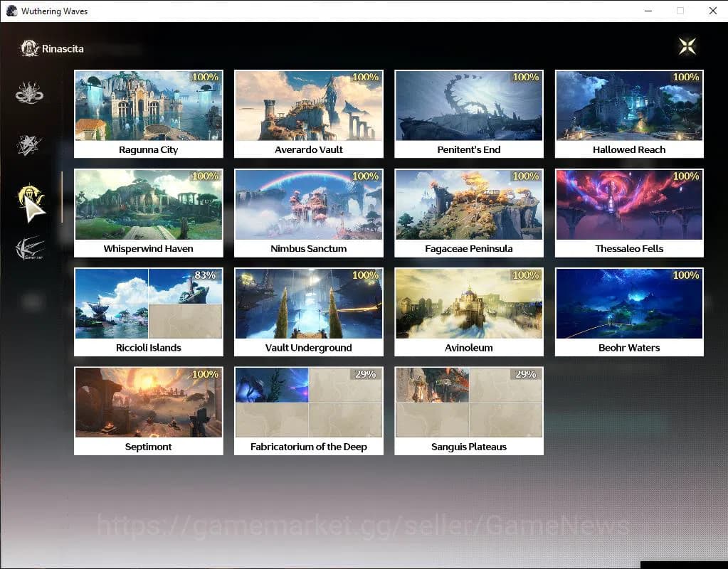
Task: Select the dragon emblem region in the sidebar
Action: (x=30, y=93)
